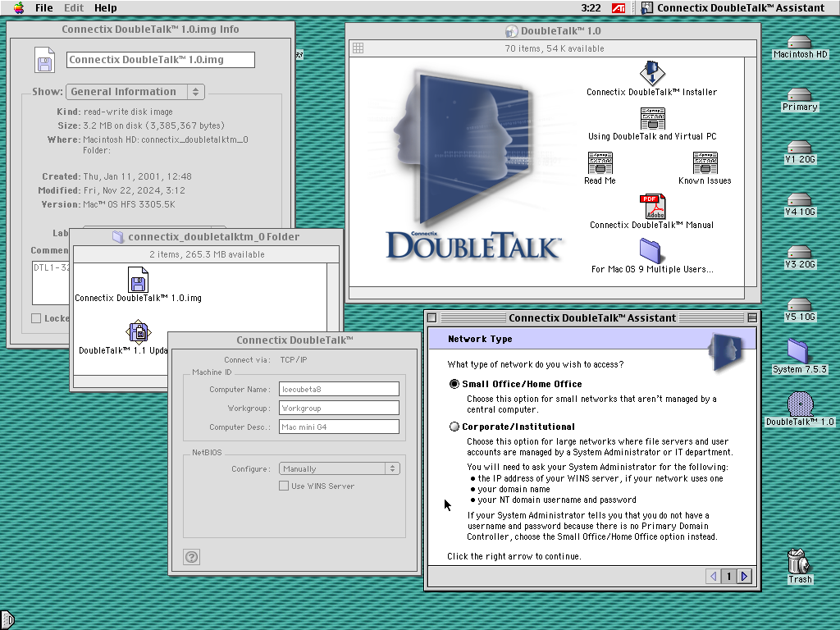Click the vertical scrollbar of DoubleTalk 1.0 window

[x=750, y=171]
